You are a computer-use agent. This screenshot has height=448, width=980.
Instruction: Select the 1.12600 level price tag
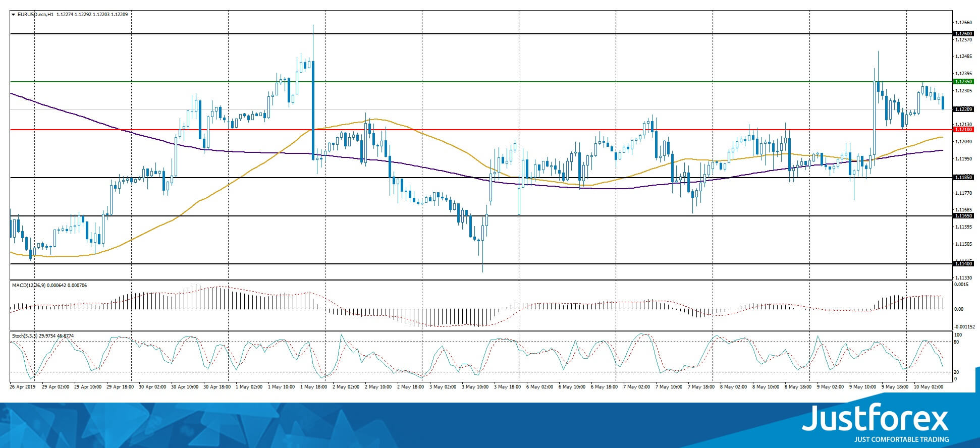[963, 34]
